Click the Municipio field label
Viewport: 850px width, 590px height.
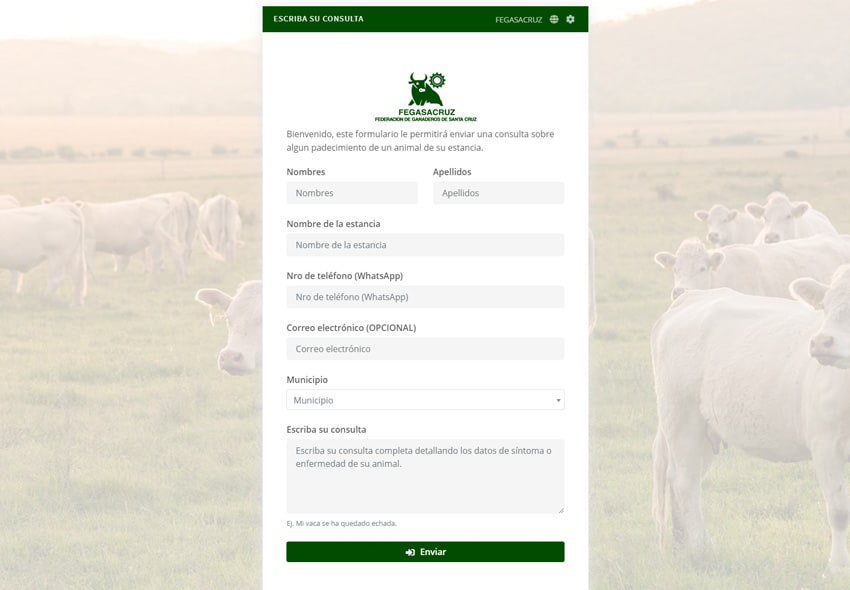coord(307,380)
